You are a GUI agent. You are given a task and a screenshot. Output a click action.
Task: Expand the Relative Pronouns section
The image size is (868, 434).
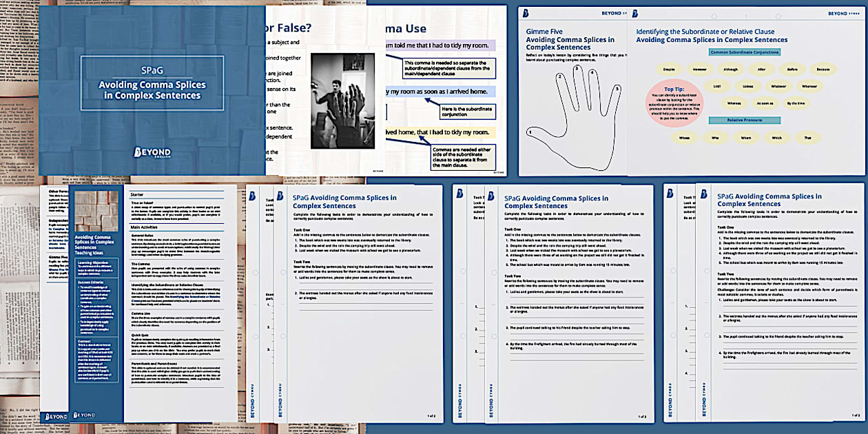[745, 120]
